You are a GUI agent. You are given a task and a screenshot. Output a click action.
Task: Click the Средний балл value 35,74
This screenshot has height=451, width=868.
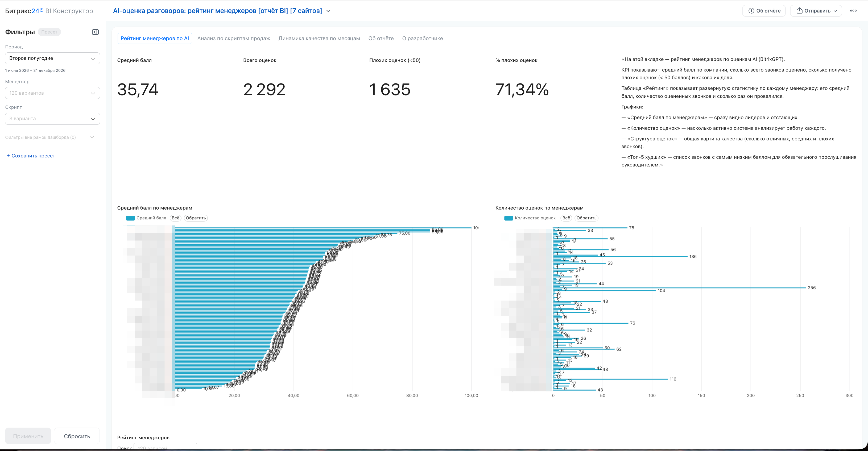coord(138,90)
